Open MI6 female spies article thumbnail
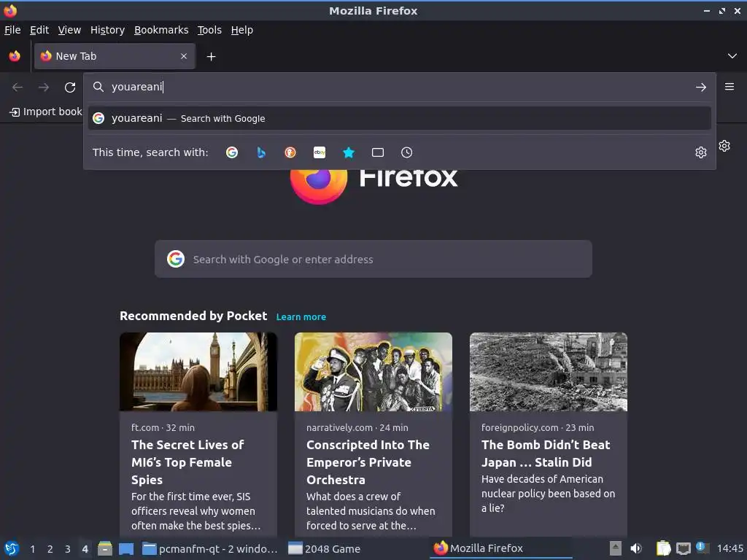This screenshot has width=747, height=560. pyautogui.click(x=198, y=372)
